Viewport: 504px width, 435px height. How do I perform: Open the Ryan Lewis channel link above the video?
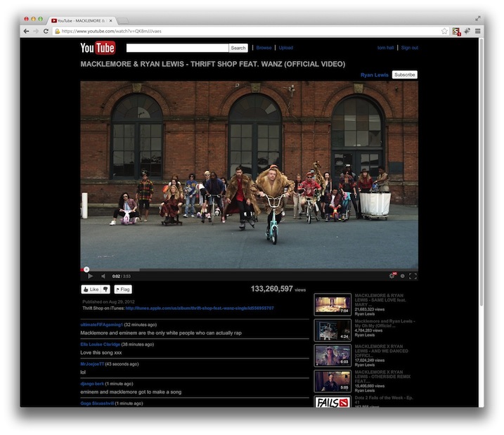375,75
